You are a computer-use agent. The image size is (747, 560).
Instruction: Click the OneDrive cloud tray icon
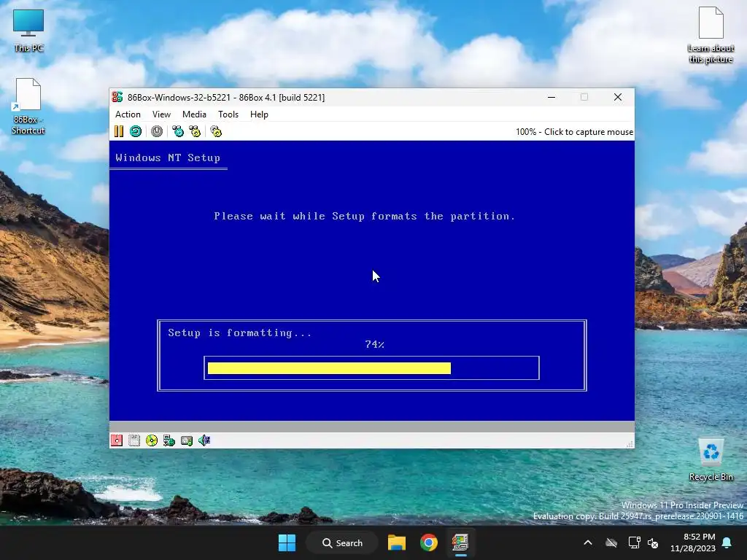(x=611, y=542)
